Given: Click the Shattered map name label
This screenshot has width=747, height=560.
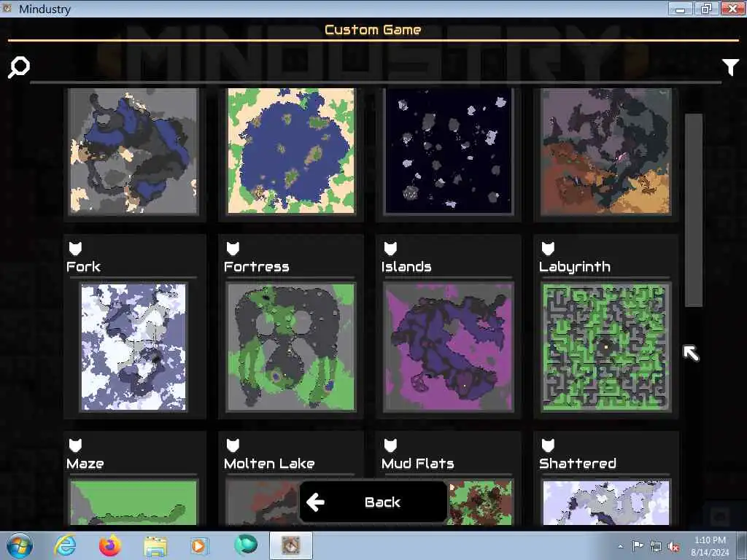Looking at the screenshot, I should [x=578, y=464].
